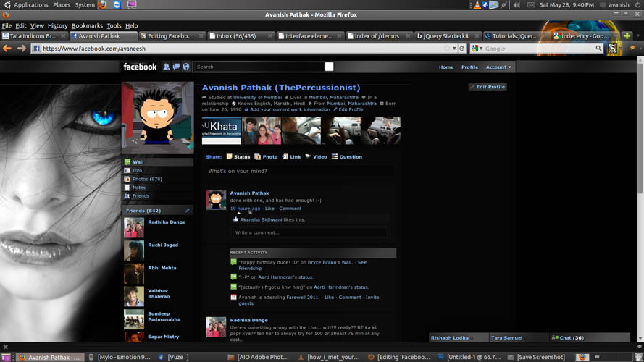Open the History menu
Viewport: 644px width, 362px height.
[x=57, y=25]
